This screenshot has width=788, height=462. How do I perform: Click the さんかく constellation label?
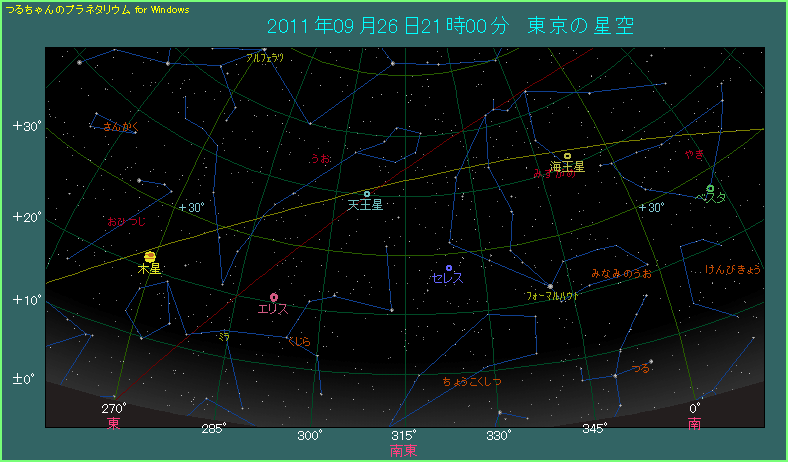tap(120, 127)
